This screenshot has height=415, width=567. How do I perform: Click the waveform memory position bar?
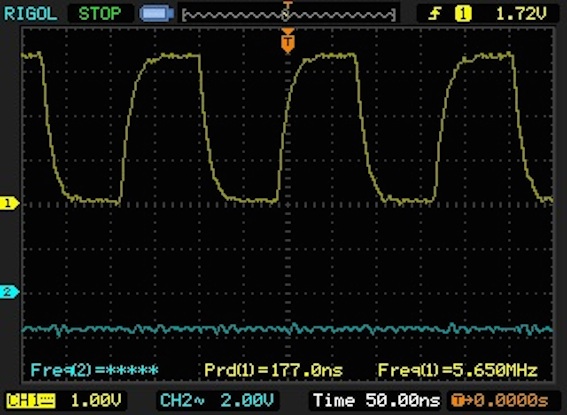pos(289,15)
